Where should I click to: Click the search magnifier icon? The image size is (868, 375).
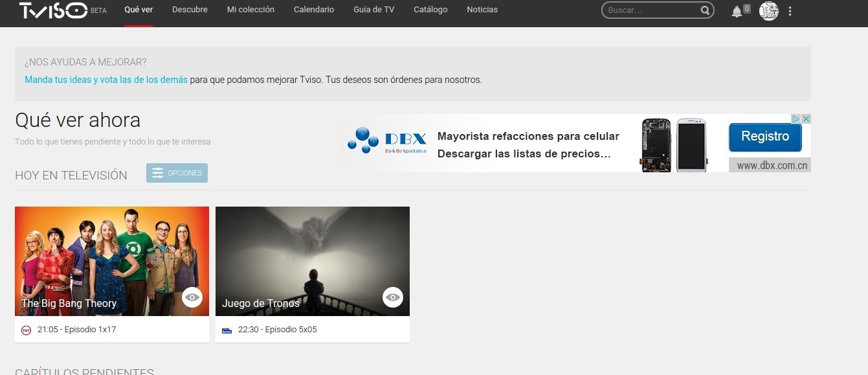705,10
